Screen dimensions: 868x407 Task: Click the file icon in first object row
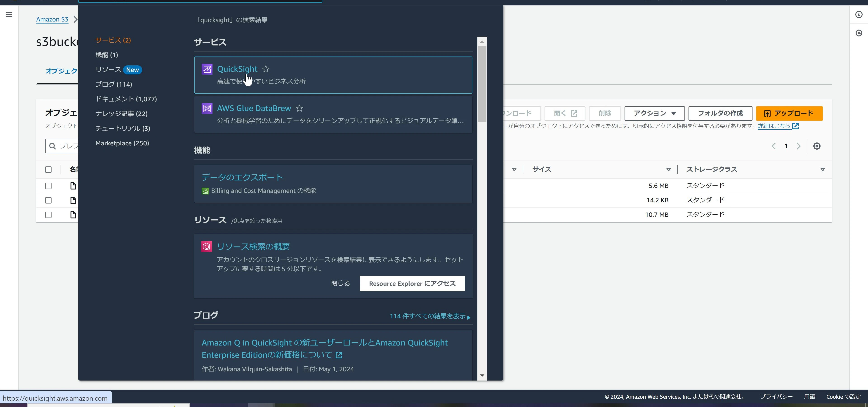click(x=73, y=186)
